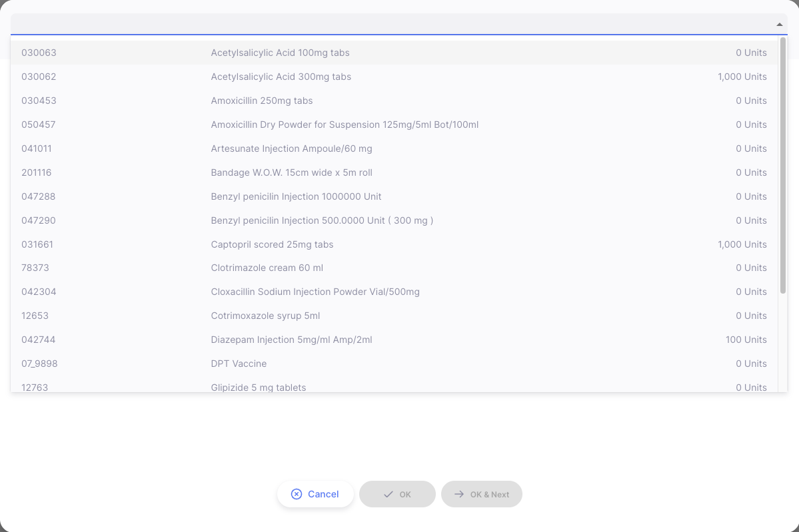Click the OK checkmark button
Screen dimensions: 799x532
coord(397,494)
